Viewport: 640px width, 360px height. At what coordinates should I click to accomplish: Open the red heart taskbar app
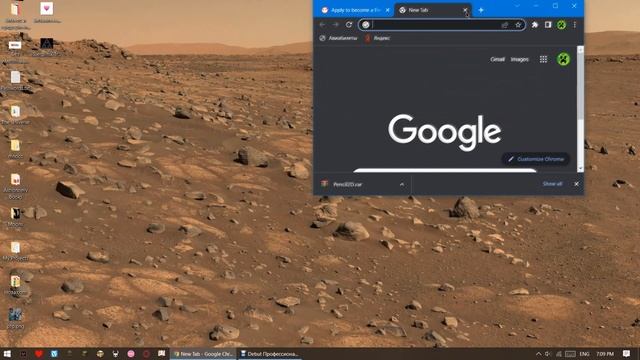(x=38, y=353)
